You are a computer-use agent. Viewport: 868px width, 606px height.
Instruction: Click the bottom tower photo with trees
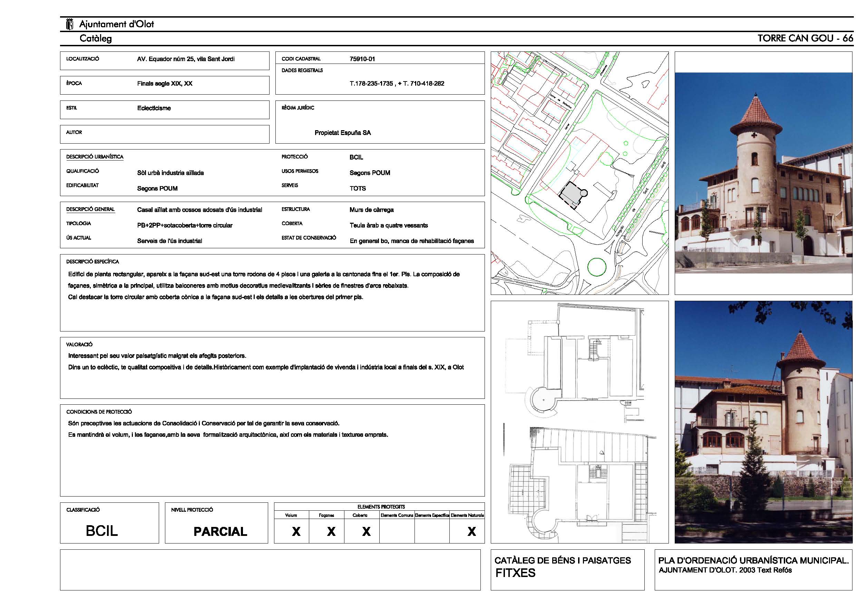click(763, 422)
